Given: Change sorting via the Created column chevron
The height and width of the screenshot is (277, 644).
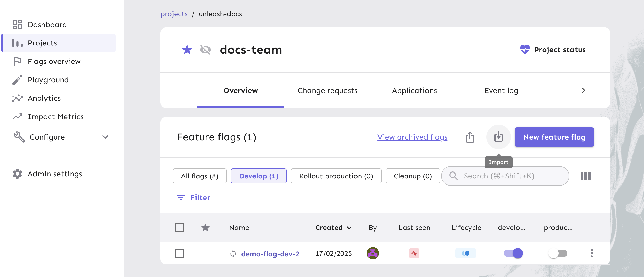Looking at the screenshot, I should pyautogui.click(x=350, y=228).
